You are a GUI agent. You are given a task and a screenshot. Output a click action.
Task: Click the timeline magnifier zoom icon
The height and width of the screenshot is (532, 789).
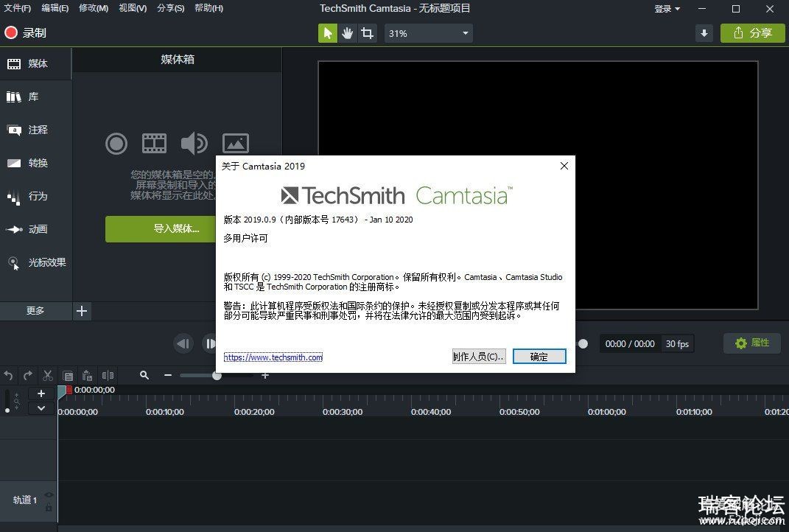tap(144, 376)
